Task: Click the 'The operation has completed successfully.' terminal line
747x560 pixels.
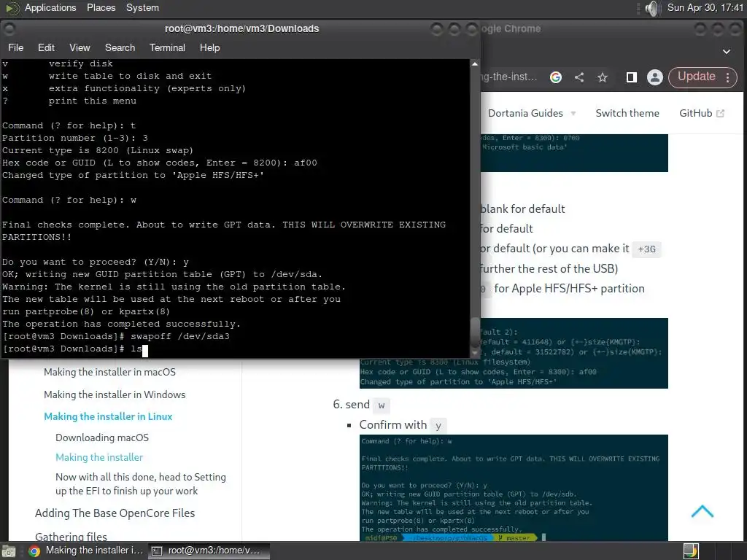Action: (x=122, y=324)
